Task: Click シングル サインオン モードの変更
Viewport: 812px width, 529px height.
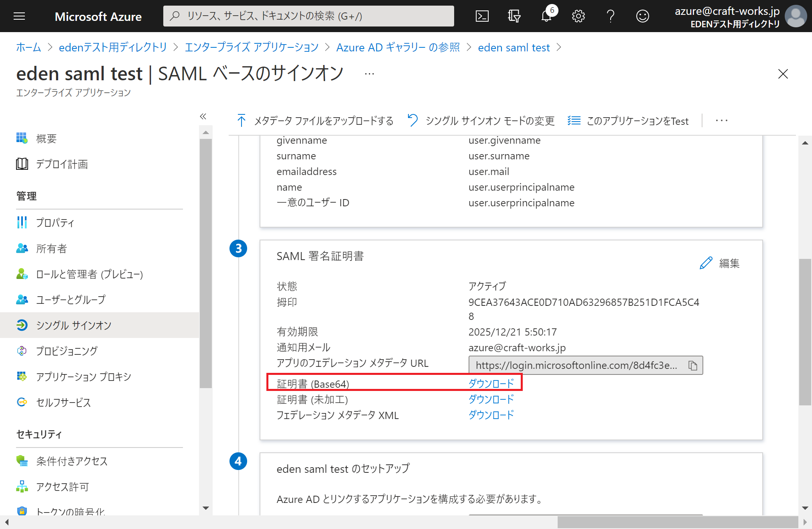Action: point(481,120)
